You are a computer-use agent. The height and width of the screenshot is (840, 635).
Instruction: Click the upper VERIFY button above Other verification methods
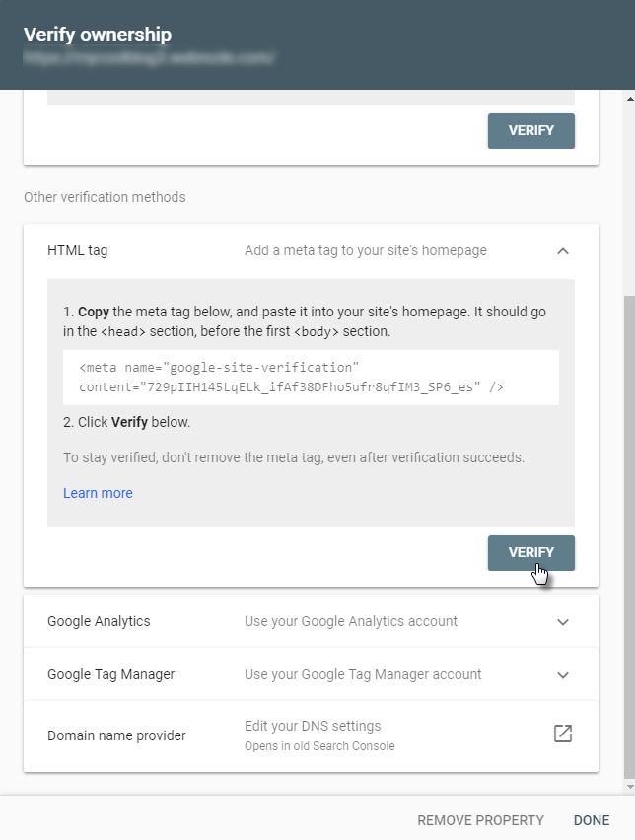[x=530, y=130]
